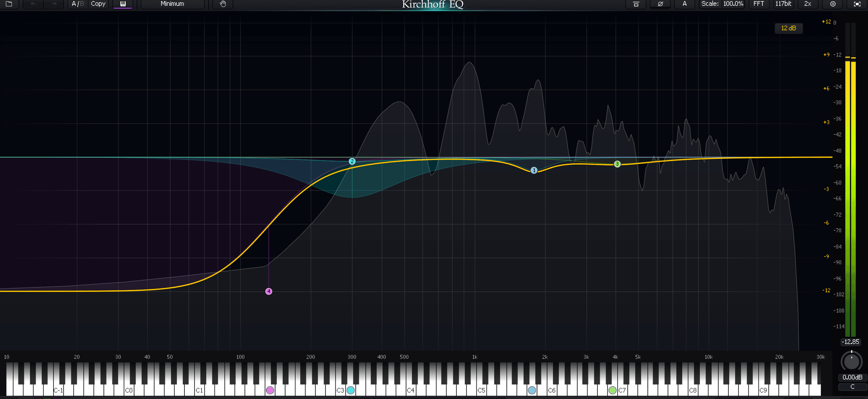
Task: Click the C8 piano key
Action: [693, 390]
